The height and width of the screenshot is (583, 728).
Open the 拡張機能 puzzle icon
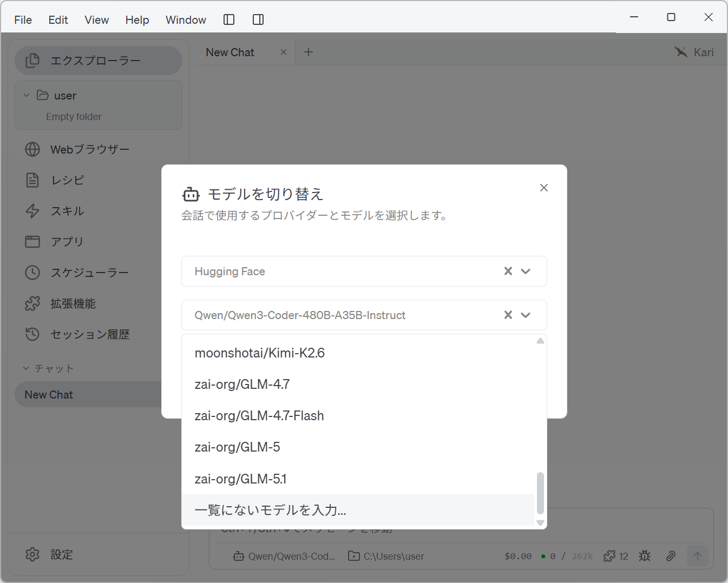(32, 303)
